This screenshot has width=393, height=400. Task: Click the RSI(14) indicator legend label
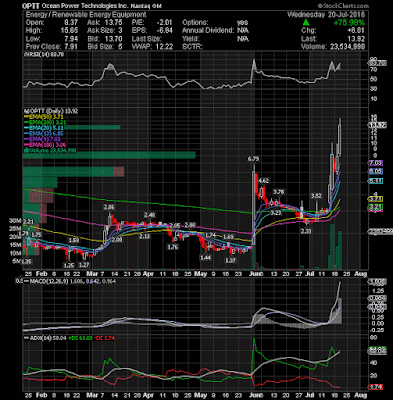(44, 54)
